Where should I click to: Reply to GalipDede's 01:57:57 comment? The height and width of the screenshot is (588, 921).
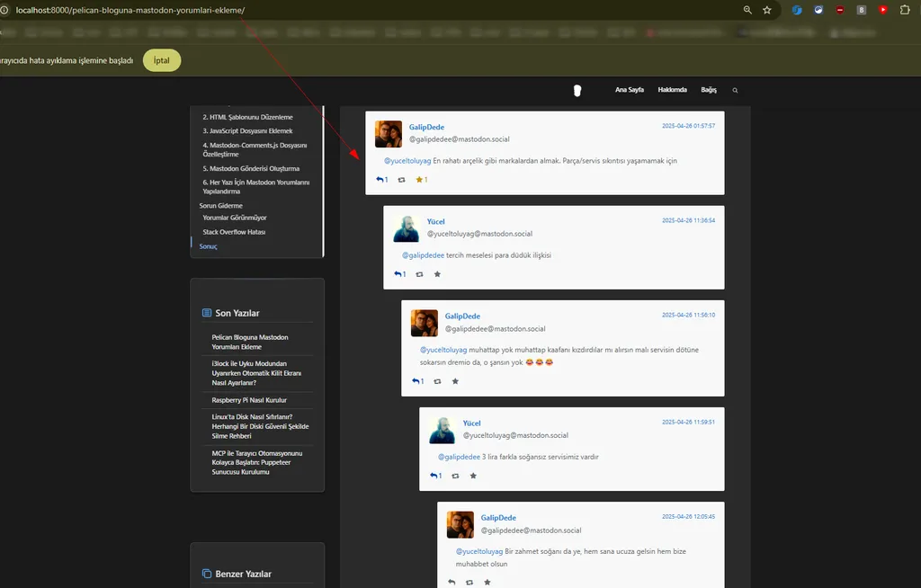click(381, 180)
